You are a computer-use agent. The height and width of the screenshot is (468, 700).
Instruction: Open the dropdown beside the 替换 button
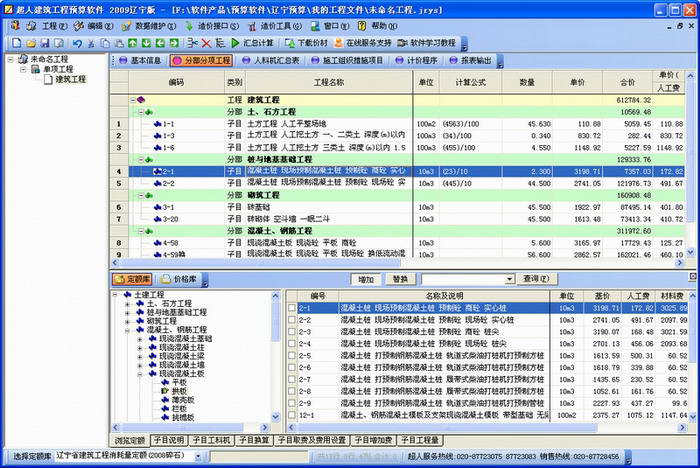pyautogui.click(x=509, y=279)
